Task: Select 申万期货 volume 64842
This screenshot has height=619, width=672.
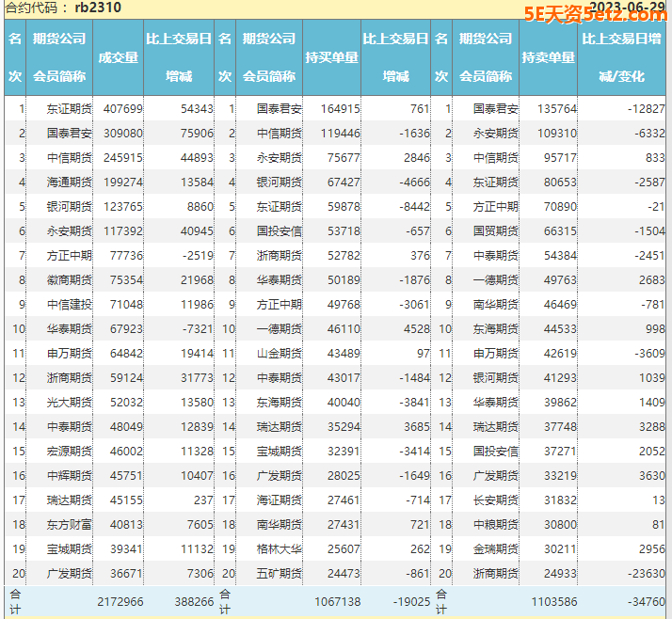Action: point(126,354)
